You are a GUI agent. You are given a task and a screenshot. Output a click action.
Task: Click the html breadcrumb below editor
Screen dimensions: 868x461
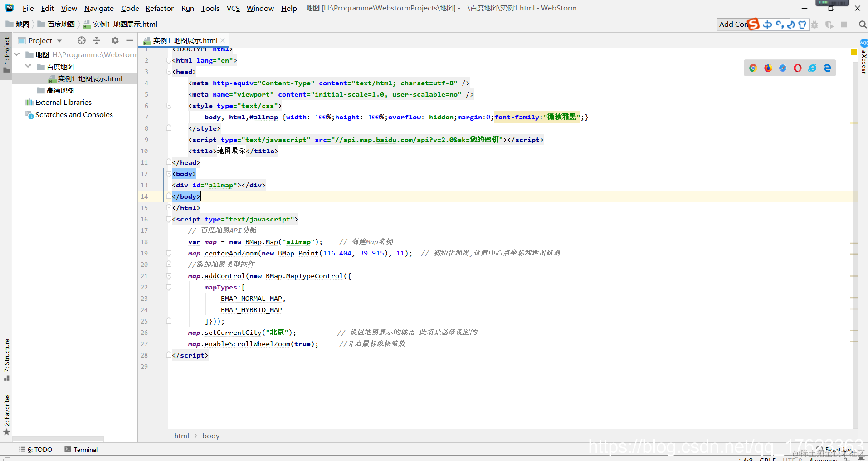[181, 436]
